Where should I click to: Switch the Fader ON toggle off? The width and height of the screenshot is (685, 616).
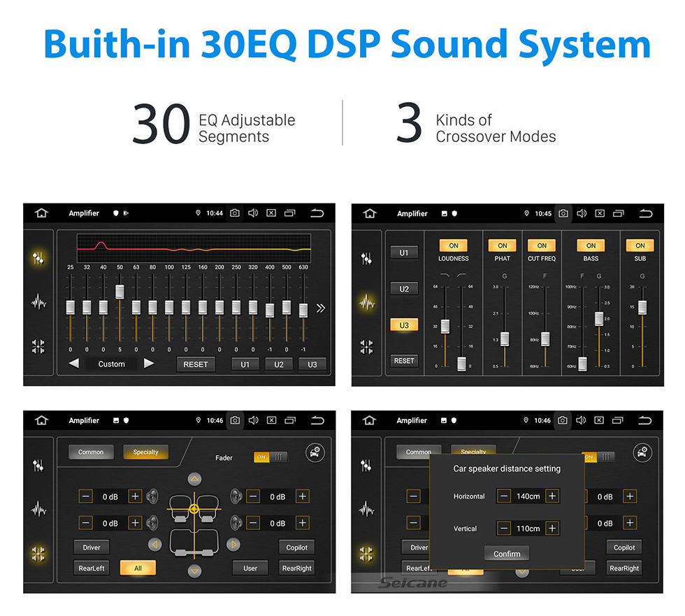(x=271, y=457)
